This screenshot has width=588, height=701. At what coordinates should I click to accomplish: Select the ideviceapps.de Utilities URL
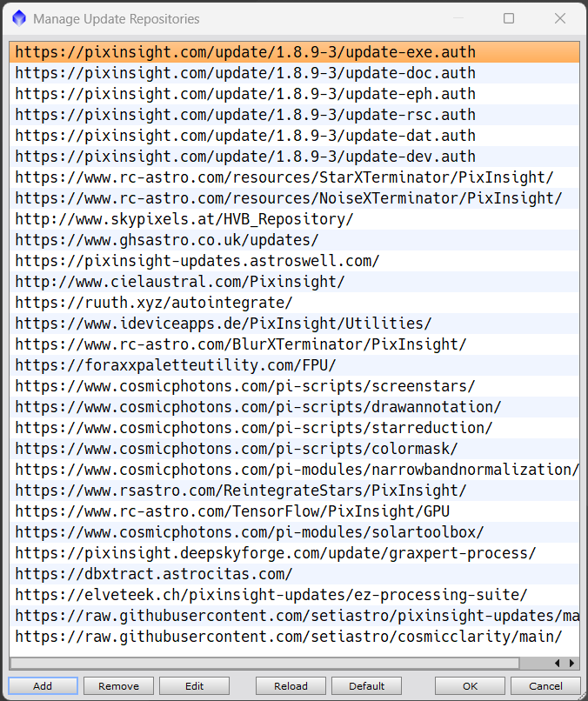pyautogui.click(x=294, y=324)
